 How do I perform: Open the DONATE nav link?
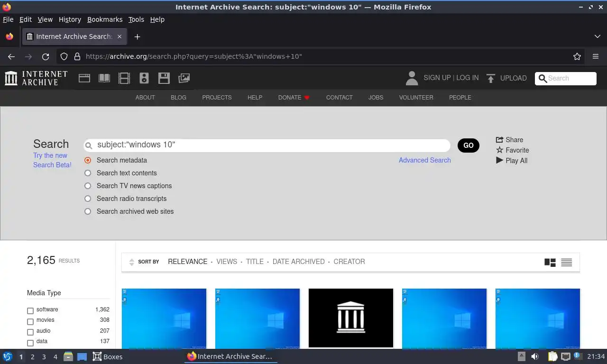[294, 98]
